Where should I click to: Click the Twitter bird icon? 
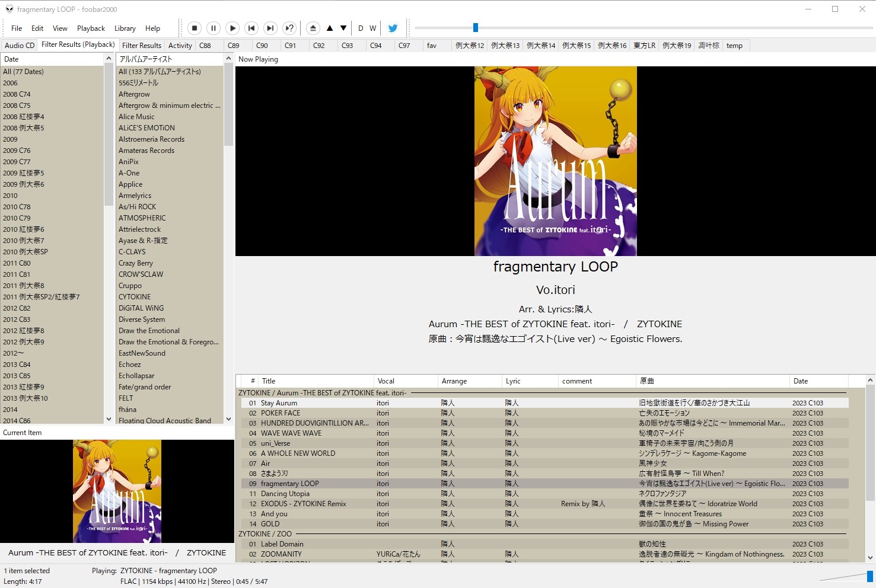(x=393, y=28)
